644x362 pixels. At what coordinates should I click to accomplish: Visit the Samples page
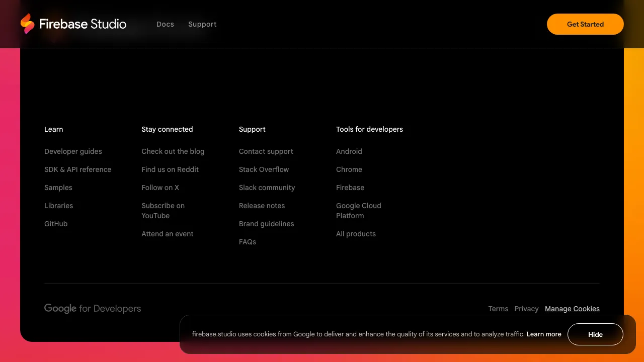(x=58, y=188)
